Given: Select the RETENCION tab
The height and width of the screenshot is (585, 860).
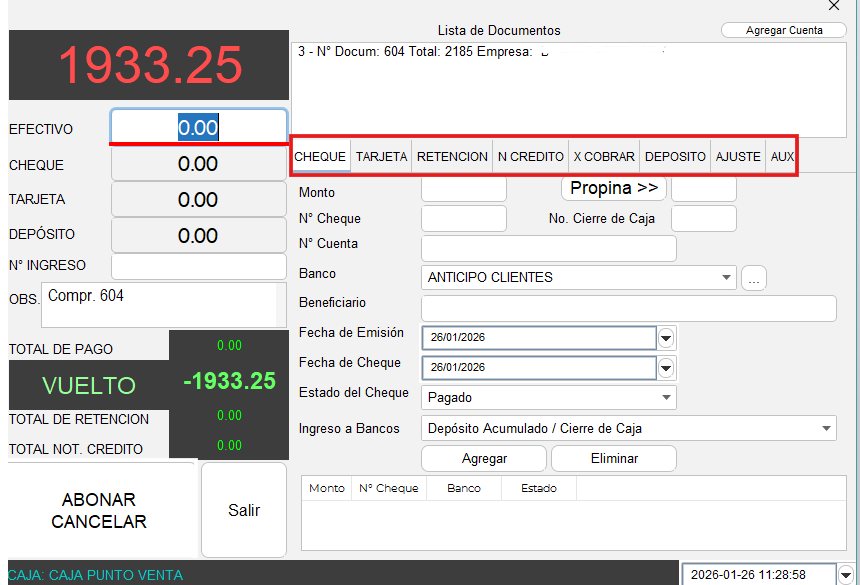Looking at the screenshot, I should (452, 157).
